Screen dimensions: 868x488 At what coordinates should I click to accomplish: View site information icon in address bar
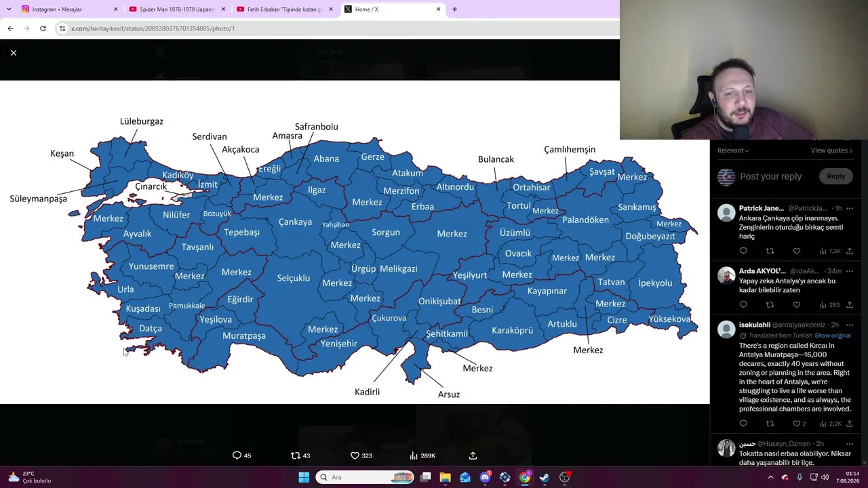[62, 28]
